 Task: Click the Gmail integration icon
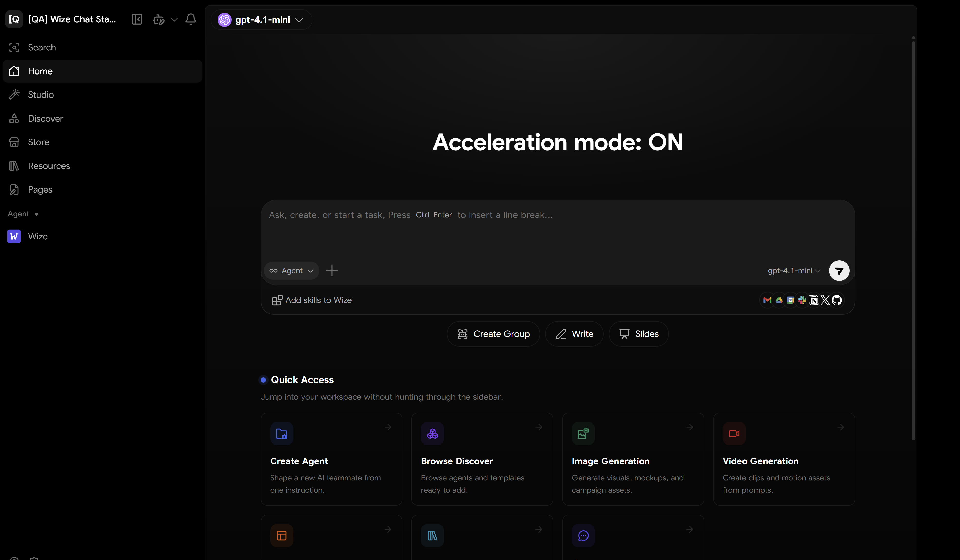pyautogui.click(x=767, y=300)
